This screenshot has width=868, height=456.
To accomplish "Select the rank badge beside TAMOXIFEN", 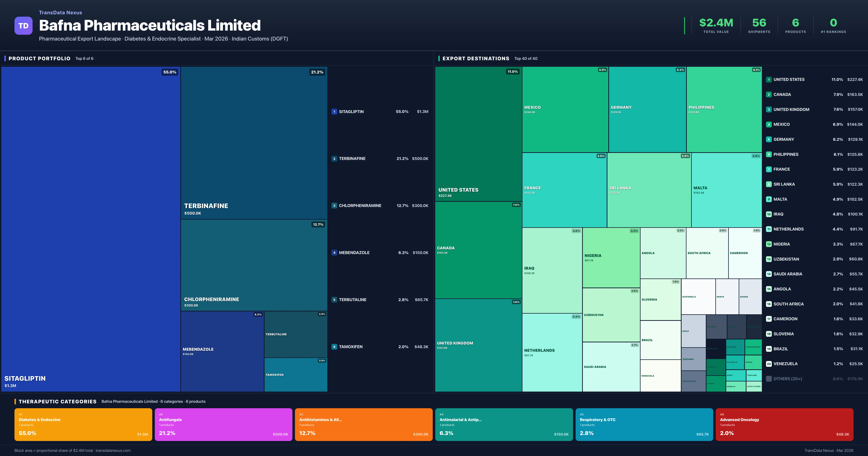I will pyautogui.click(x=334, y=346).
